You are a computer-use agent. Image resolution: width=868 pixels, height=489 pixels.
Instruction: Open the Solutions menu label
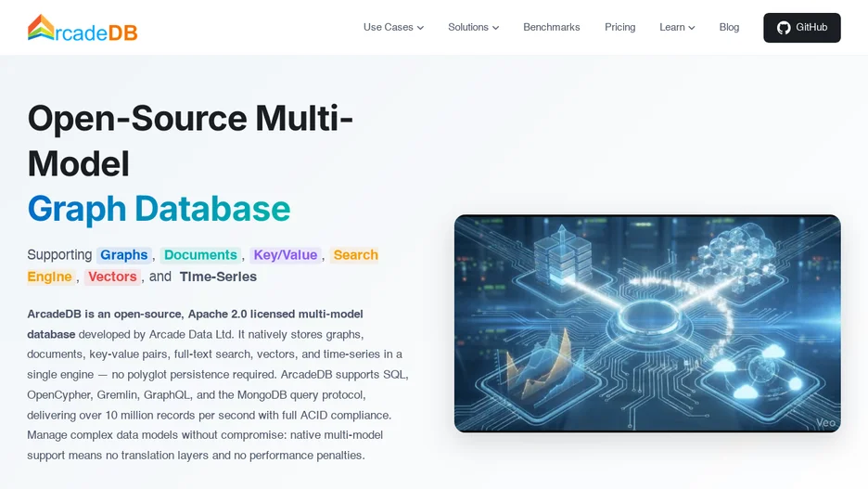pyautogui.click(x=468, y=27)
